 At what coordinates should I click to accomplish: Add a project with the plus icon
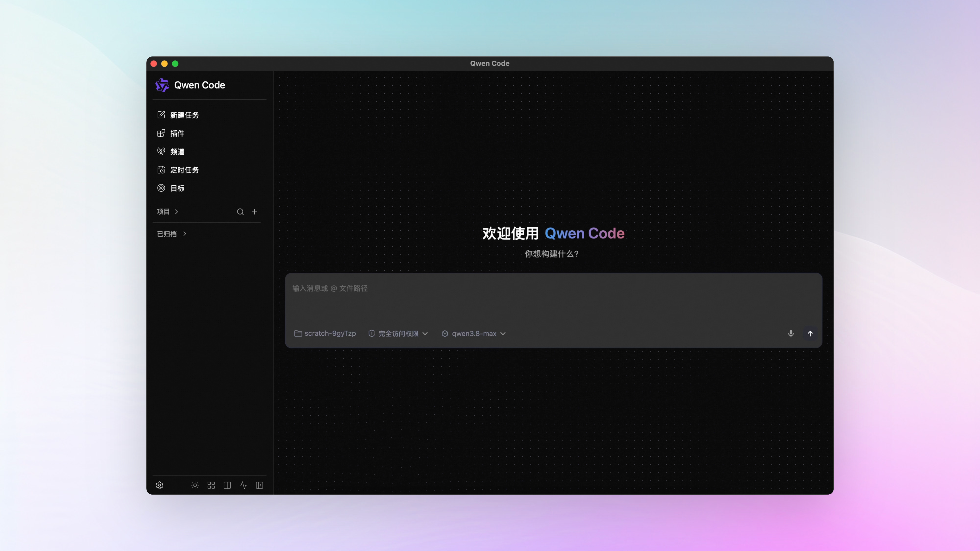[254, 212]
